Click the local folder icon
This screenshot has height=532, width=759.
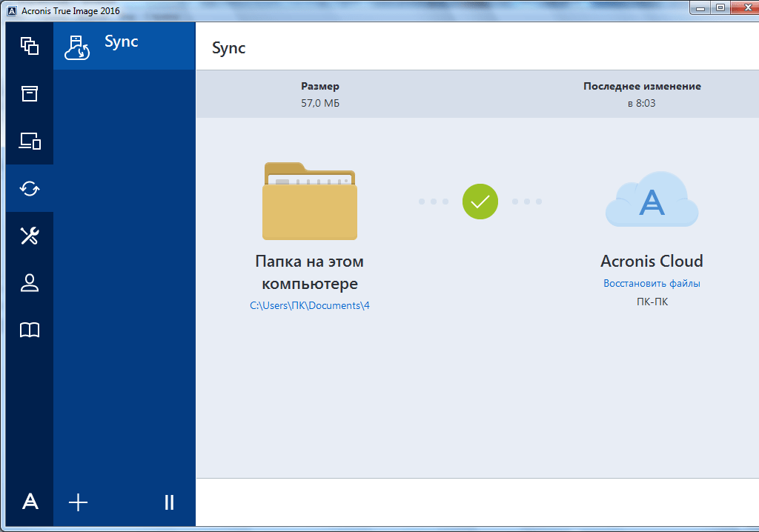pyautogui.click(x=310, y=201)
